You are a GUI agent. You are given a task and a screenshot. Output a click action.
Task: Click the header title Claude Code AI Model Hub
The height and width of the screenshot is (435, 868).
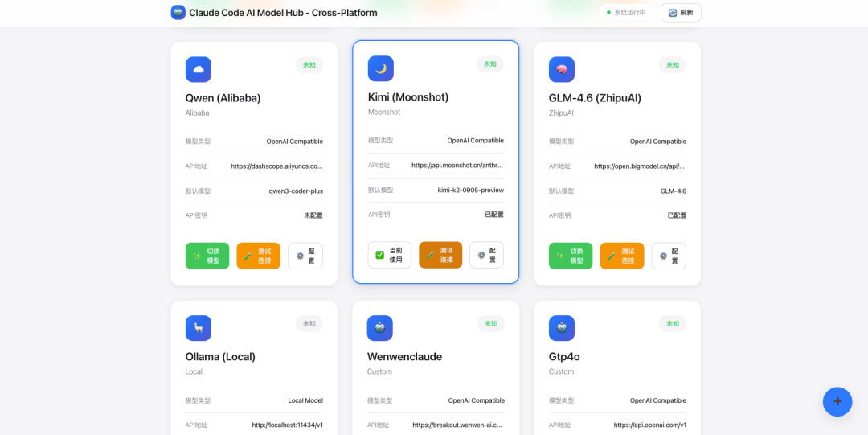pyautogui.click(x=284, y=13)
